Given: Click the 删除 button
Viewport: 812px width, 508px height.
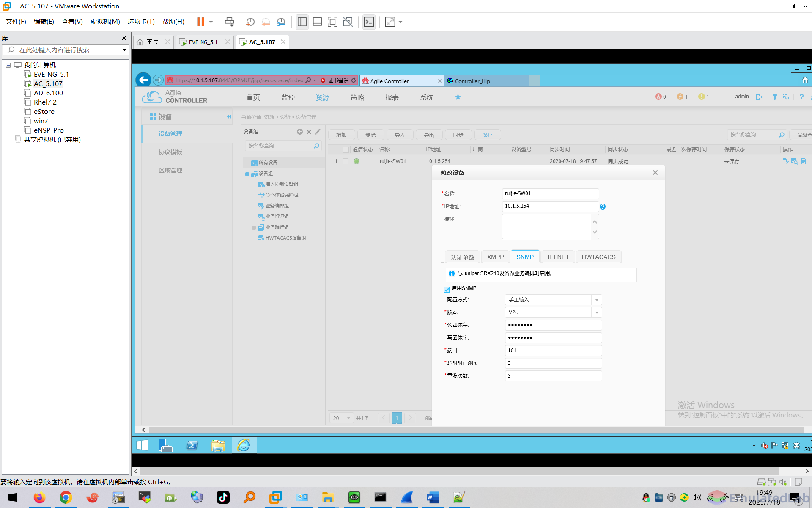Looking at the screenshot, I should [370, 135].
